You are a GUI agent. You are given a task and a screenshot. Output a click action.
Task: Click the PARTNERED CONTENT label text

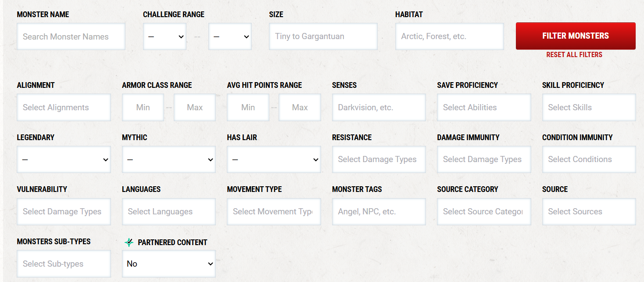coord(172,242)
